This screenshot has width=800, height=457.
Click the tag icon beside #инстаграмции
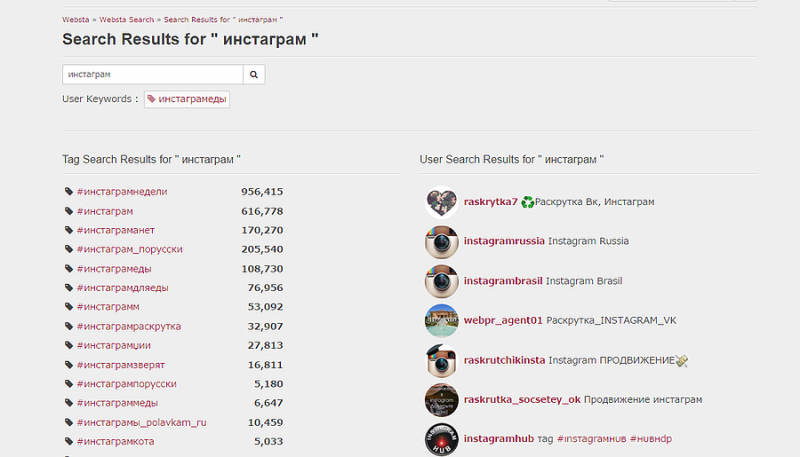69,345
